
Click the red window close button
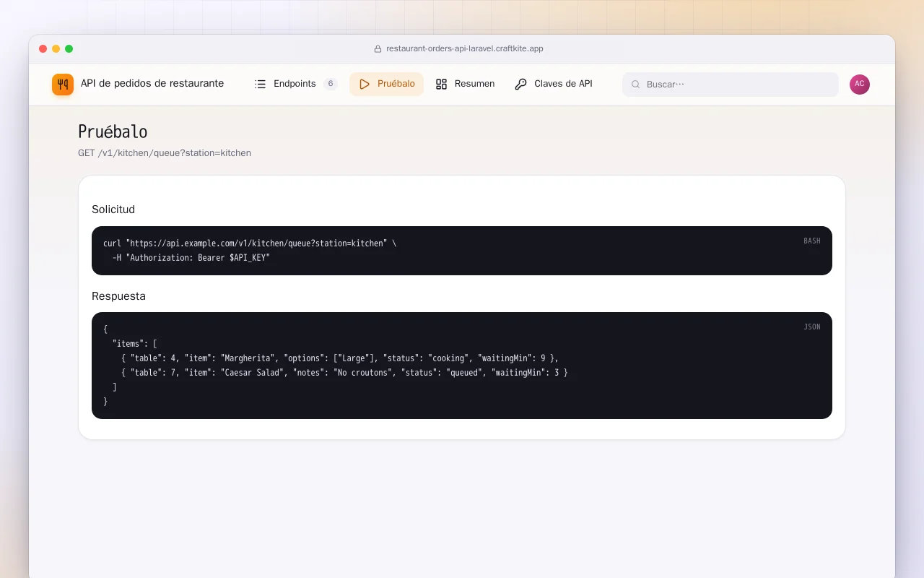point(43,49)
